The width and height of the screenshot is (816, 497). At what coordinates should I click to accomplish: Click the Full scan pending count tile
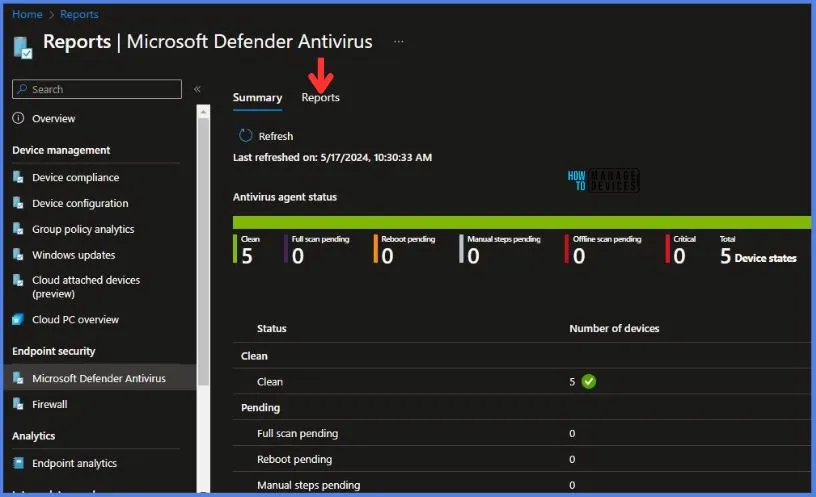click(317, 249)
